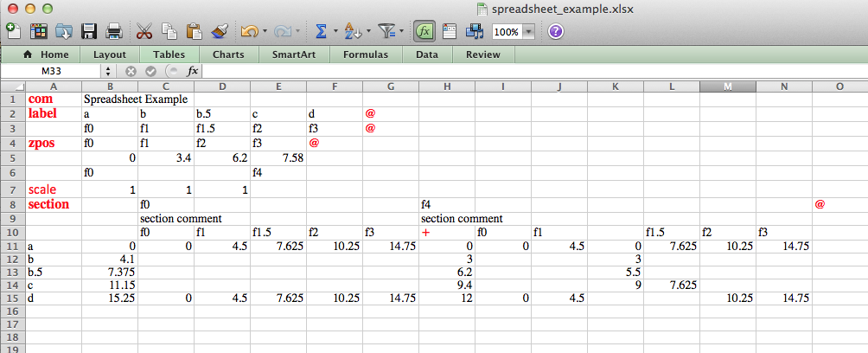
Task: Click the Print icon
Action: [x=113, y=31]
